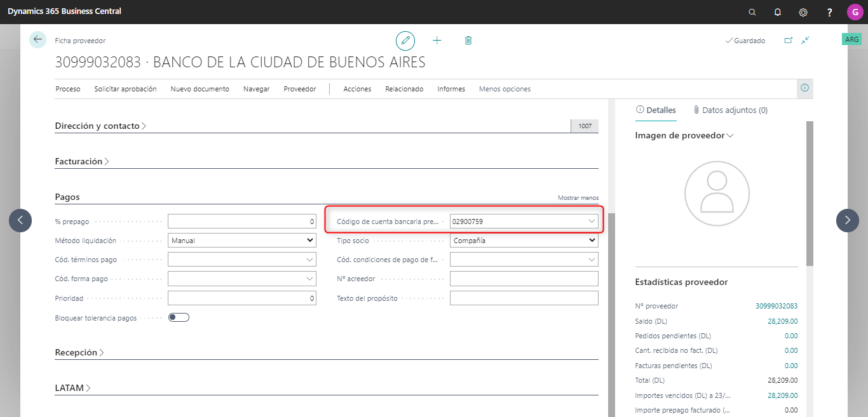This screenshot has width=868, height=417.
Task: Switch to Detalles tab
Action: click(x=656, y=110)
